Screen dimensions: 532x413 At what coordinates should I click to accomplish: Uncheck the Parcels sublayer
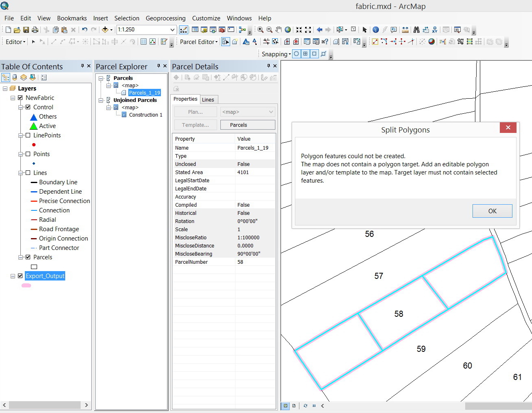(x=28, y=257)
